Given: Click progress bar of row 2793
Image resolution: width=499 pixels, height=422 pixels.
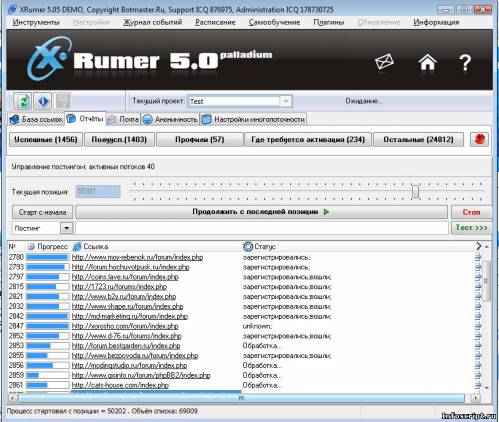Looking at the screenshot, I should coord(48,267).
